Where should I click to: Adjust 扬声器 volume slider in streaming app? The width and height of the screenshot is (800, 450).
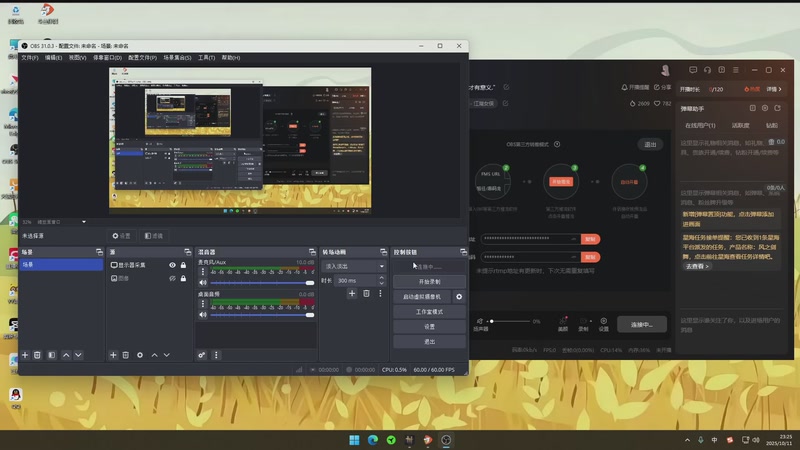tap(509, 321)
